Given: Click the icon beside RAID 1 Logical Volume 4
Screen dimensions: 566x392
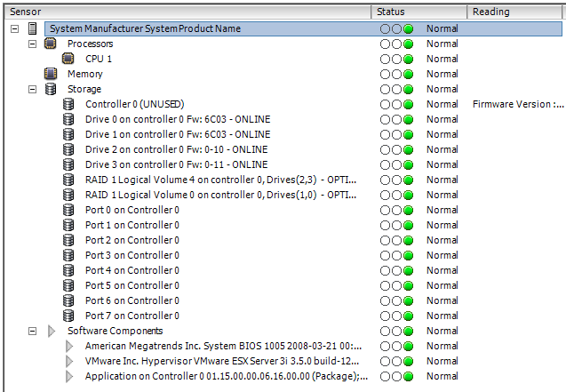Looking at the screenshot, I should point(68,180).
